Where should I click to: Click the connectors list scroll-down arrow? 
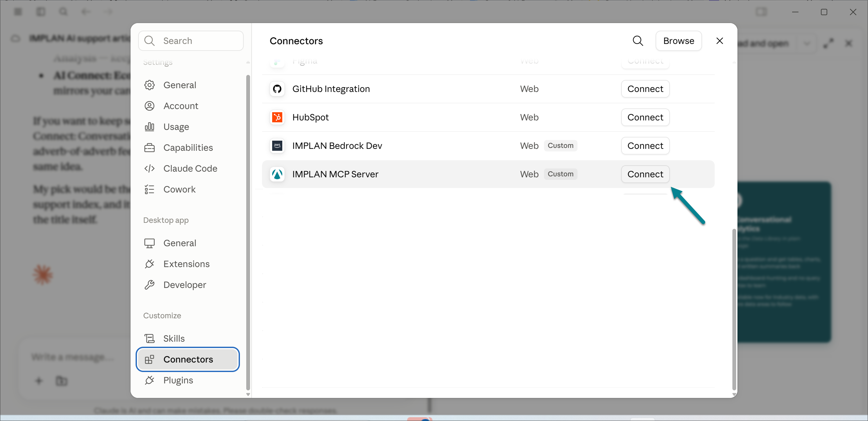point(734,394)
